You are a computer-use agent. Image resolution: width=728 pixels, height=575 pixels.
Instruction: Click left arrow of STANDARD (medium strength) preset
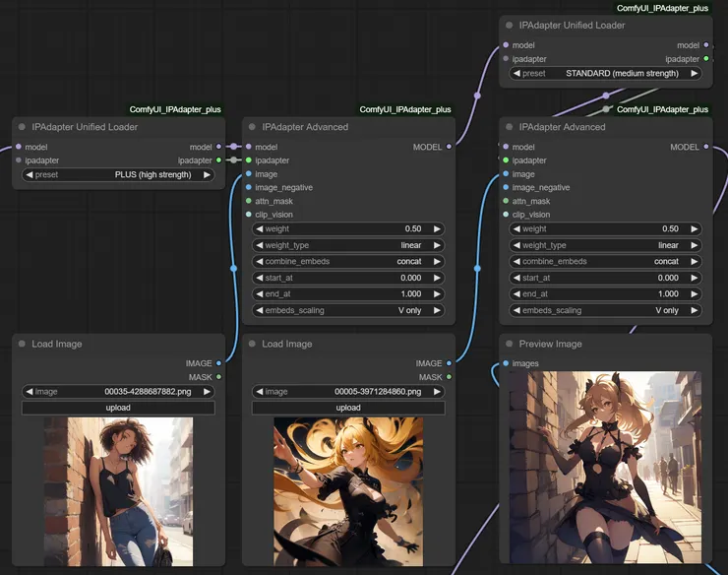[516, 73]
